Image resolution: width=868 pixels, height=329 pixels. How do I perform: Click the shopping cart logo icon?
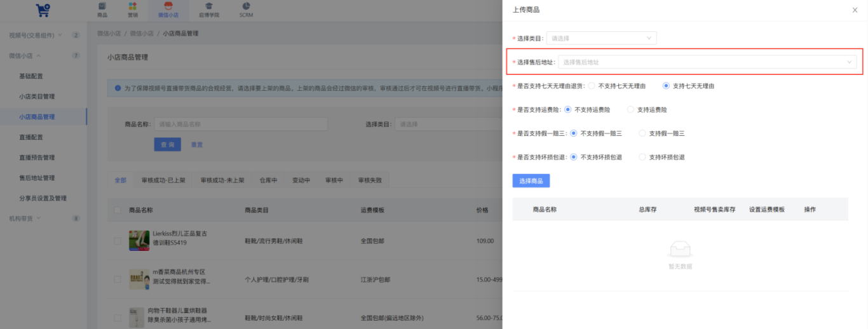tap(43, 10)
